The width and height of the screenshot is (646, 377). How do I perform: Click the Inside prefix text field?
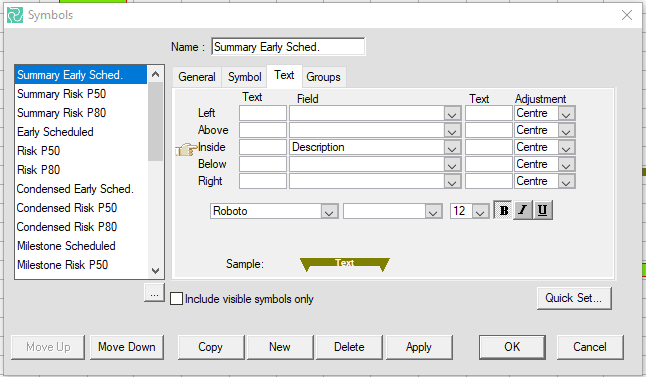point(262,148)
